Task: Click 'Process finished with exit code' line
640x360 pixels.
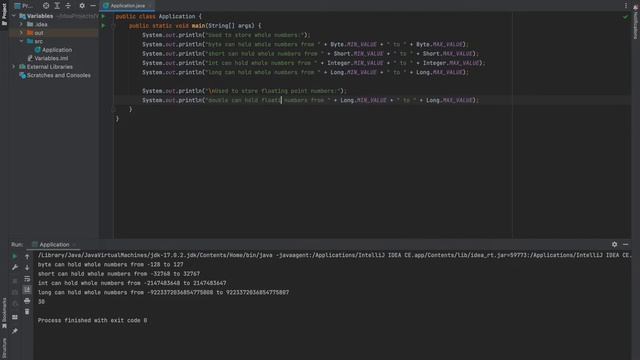Action: tap(92, 320)
